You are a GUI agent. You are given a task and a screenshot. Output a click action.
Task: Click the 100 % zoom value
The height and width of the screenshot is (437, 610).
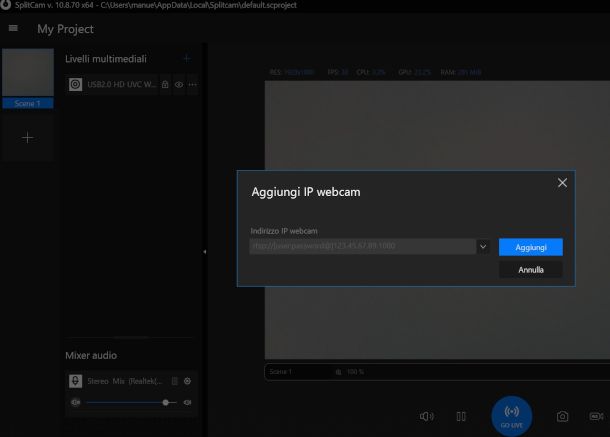point(355,372)
